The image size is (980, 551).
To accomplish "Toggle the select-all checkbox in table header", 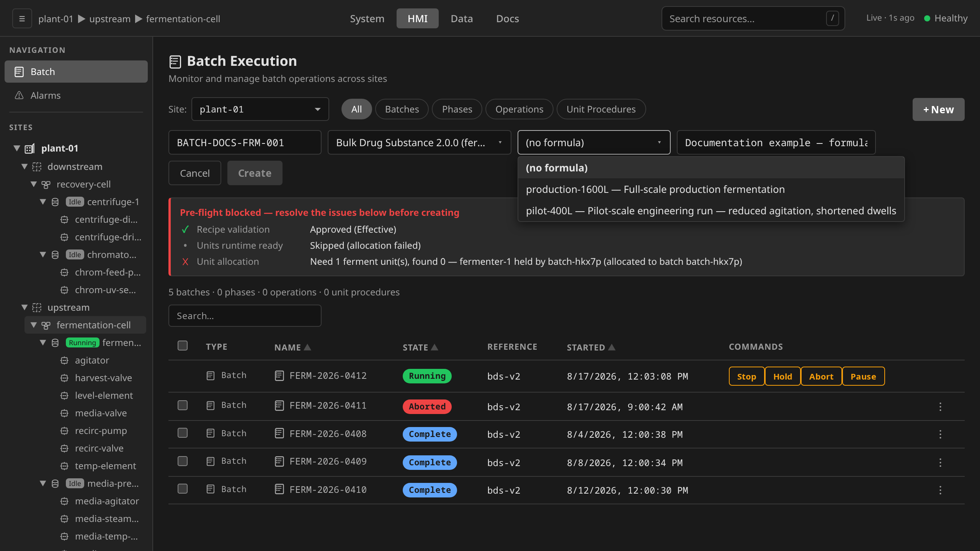I will tap(183, 346).
